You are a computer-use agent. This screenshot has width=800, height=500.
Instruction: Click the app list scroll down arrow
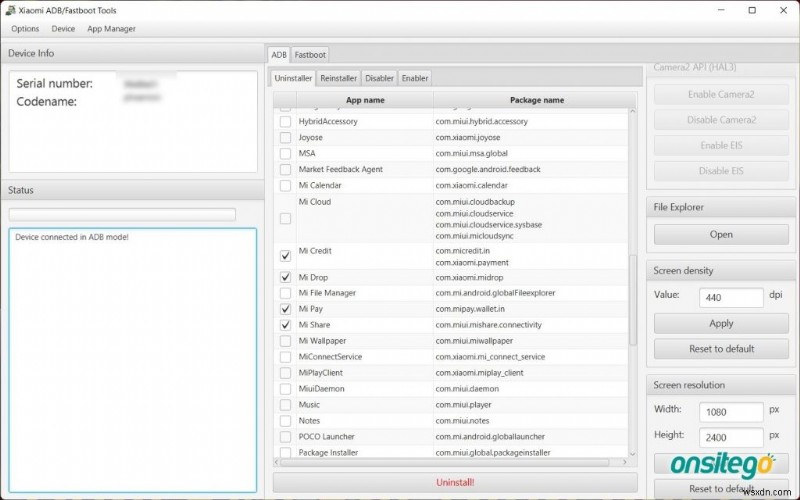click(x=633, y=454)
